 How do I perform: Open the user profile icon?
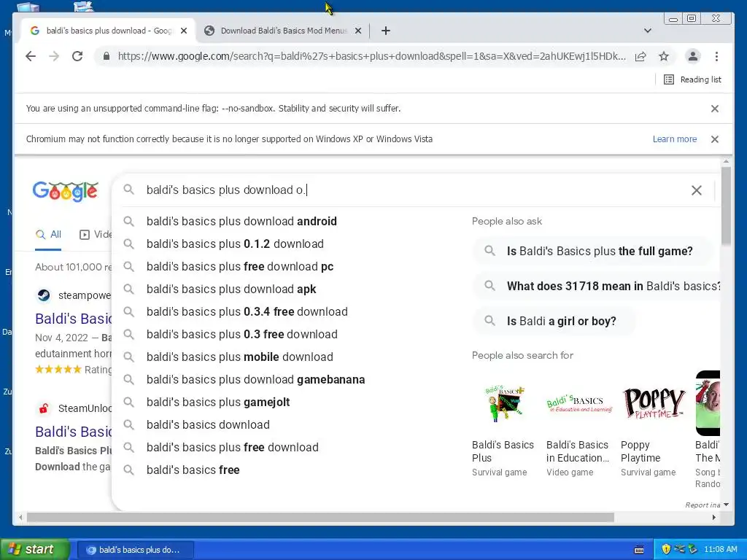pos(693,56)
